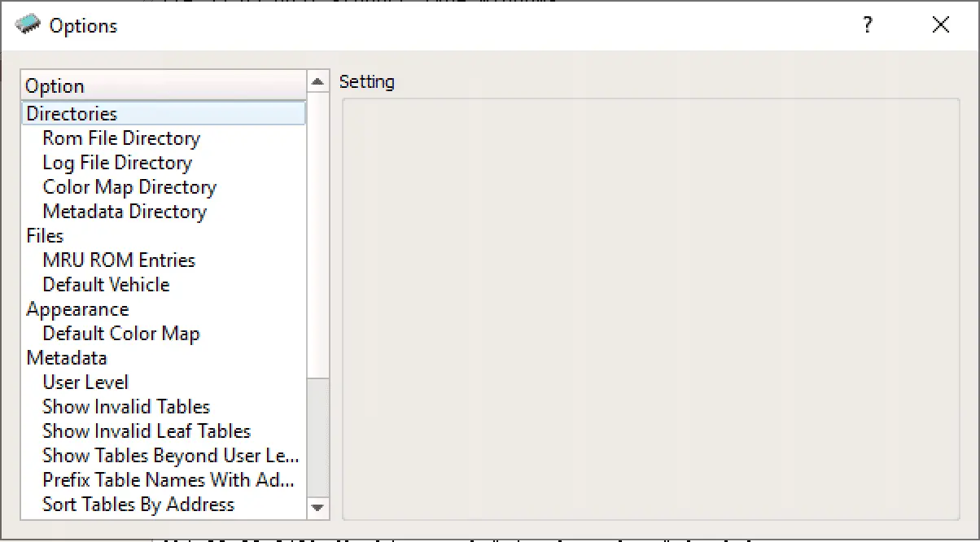Select Default Vehicle option
This screenshot has height=542, width=980.
click(106, 285)
